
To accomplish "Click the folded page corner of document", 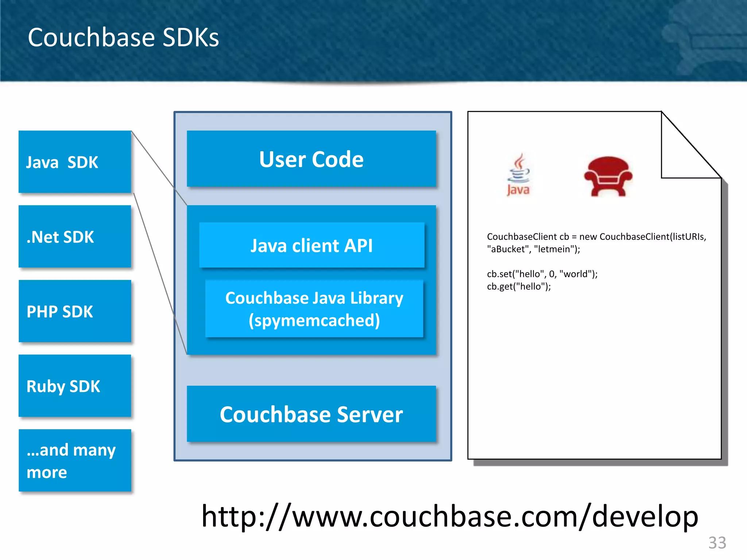I will point(681,155).
